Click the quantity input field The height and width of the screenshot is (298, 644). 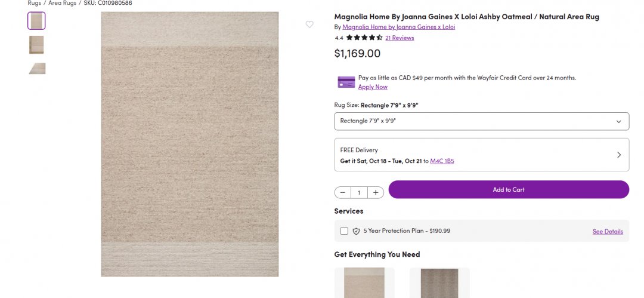[359, 192]
